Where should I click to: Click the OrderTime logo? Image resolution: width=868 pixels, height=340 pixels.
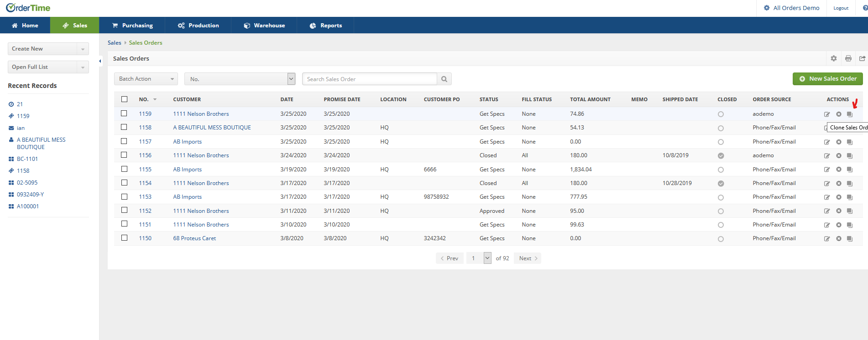pyautogui.click(x=28, y=8)
